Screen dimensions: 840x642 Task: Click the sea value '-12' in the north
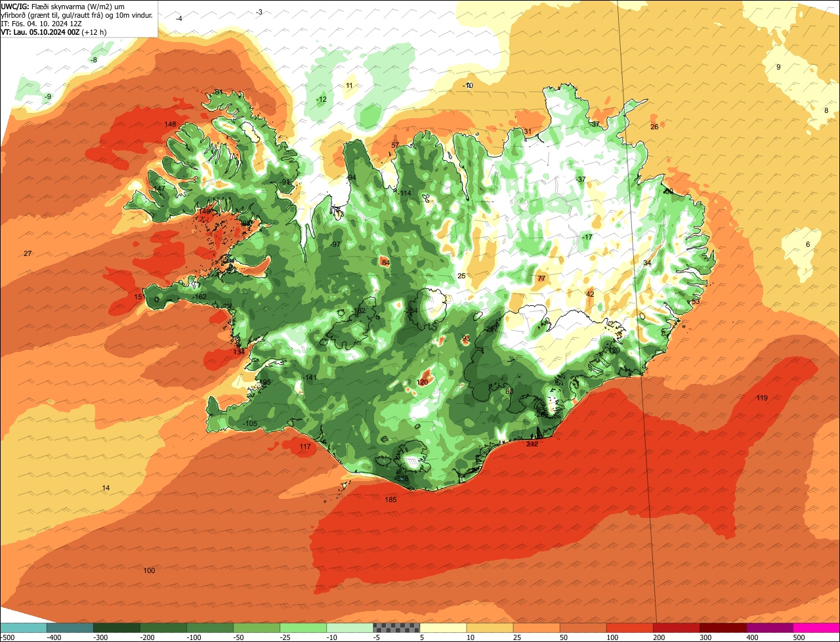tap(321, 100)
